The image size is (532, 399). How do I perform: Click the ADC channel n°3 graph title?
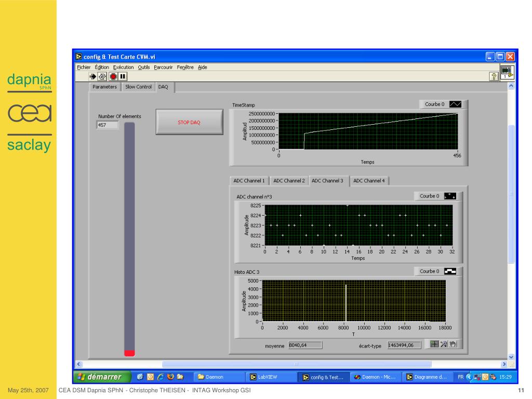pyautogui.click(x=254, y=197)
